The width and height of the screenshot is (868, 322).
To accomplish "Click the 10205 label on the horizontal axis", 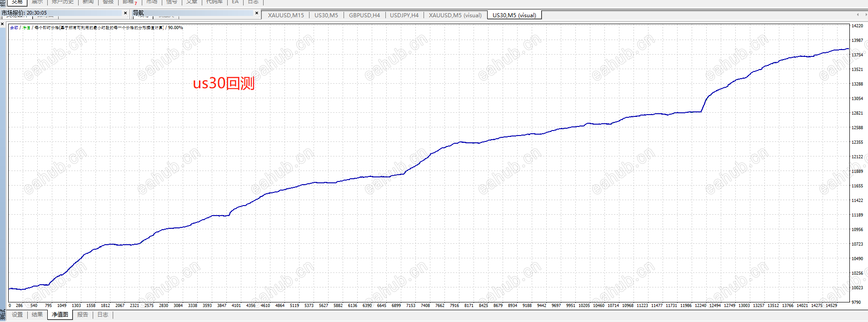I will click(584, 306).
